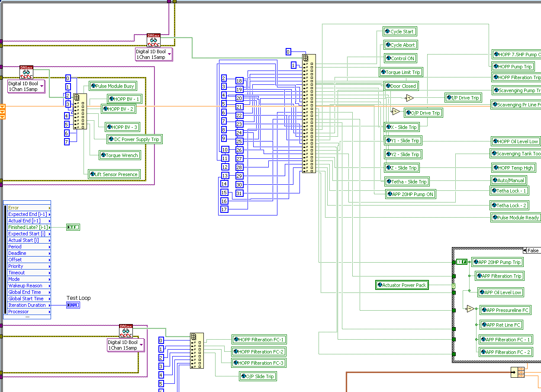Image resolution: width=541 pixels, height=392 pixels.
Task: Select the HOPP Temp High global variable
Action: 513,168
